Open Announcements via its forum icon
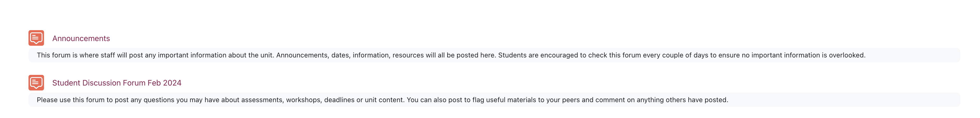This screenshot has height=118, width=980. tap(36, 38)
